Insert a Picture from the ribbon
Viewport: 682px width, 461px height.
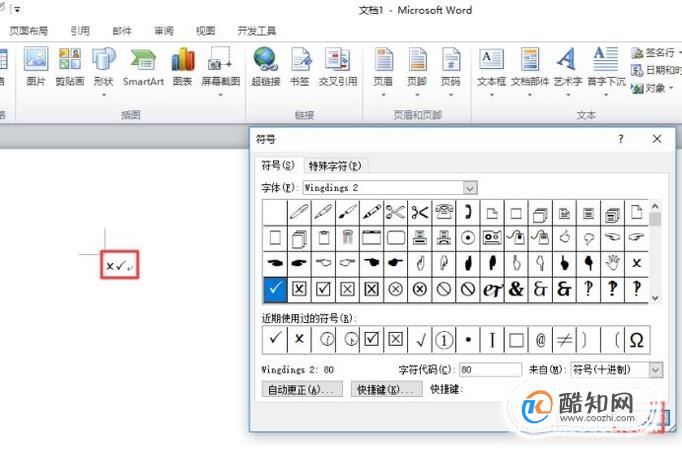(x=36, y=67)
